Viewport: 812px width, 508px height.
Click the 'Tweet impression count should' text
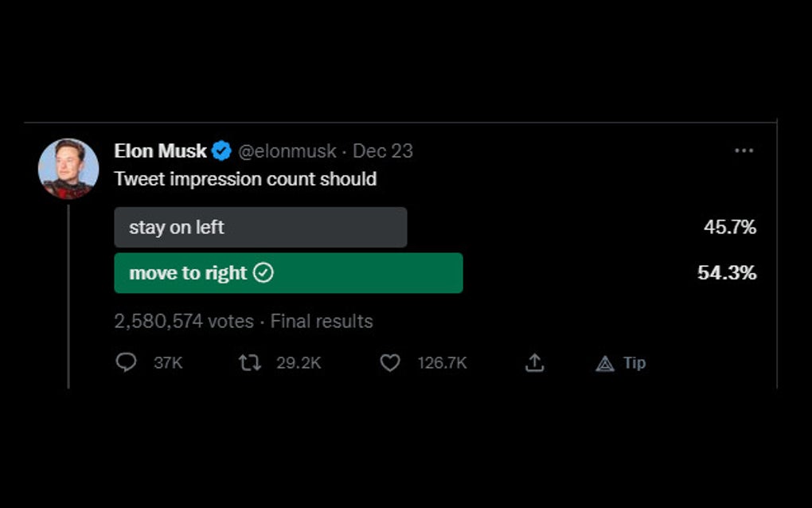click(245, 179)
